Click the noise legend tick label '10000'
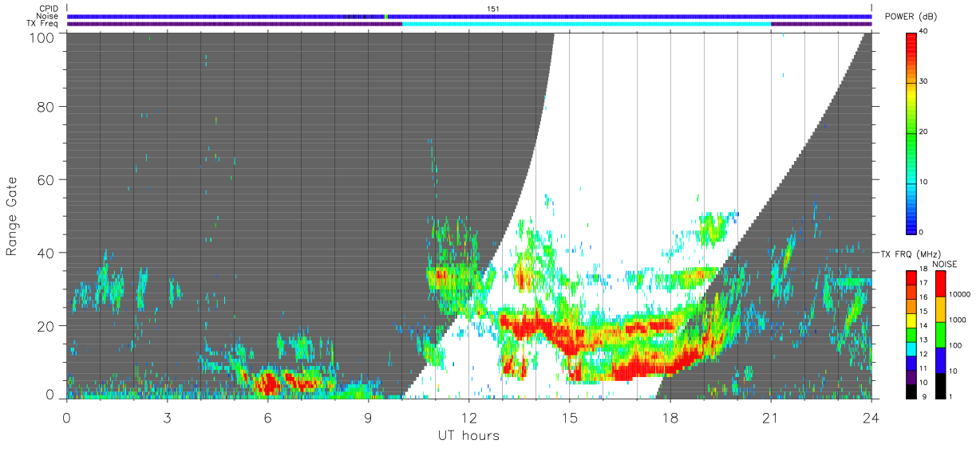The image size is (980, 452). [958, 294]
